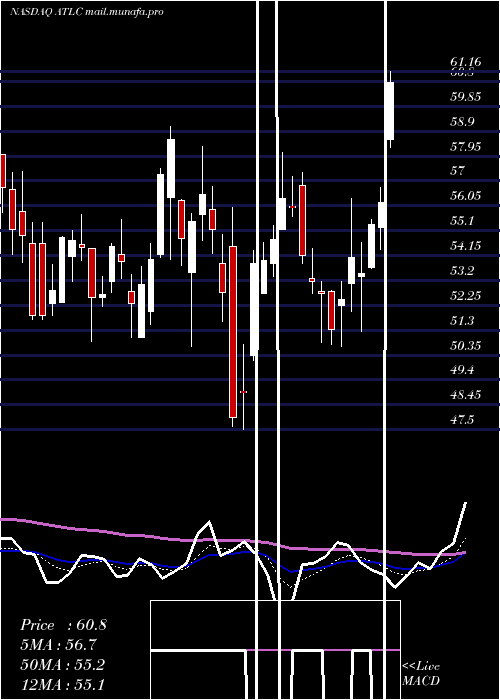Click the <<Live MACD label
The width and height of the screenshot is (500, 700).
(x=421, y=673)
